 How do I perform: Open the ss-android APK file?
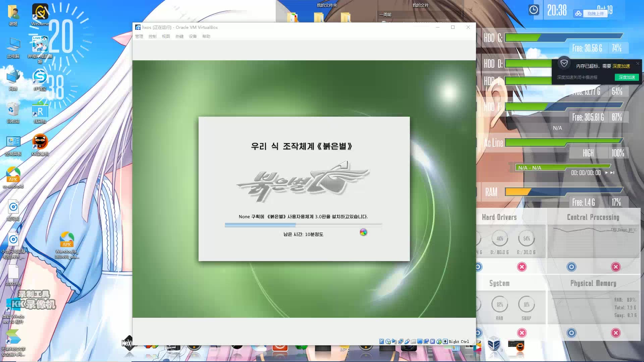[x=13, y=178]
